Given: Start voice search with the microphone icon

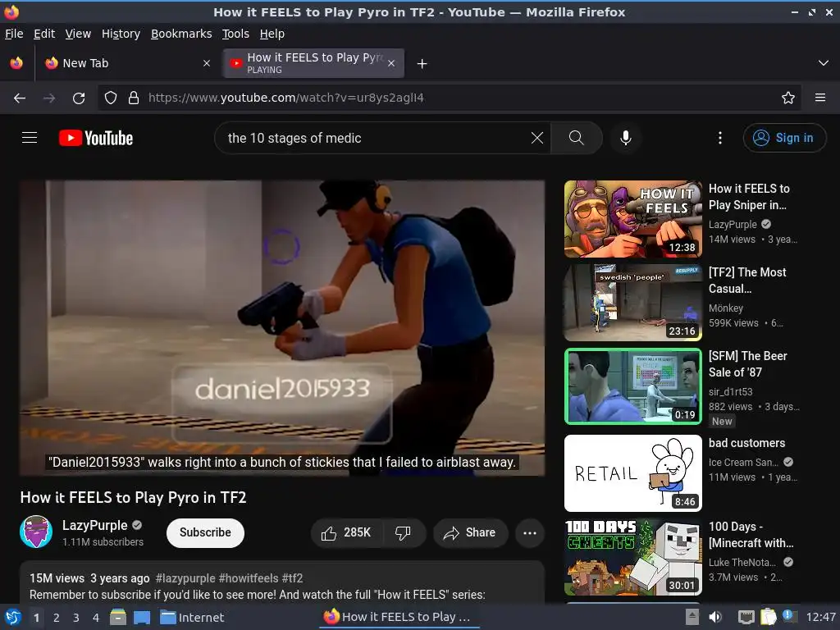Looking at the screenshot, I should coord(625,138).
